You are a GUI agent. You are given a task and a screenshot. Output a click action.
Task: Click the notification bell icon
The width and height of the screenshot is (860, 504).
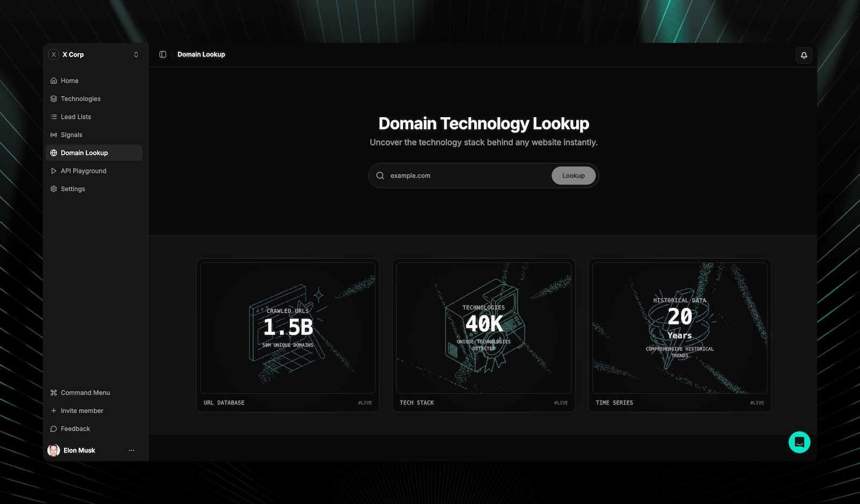tap(804, 55)
